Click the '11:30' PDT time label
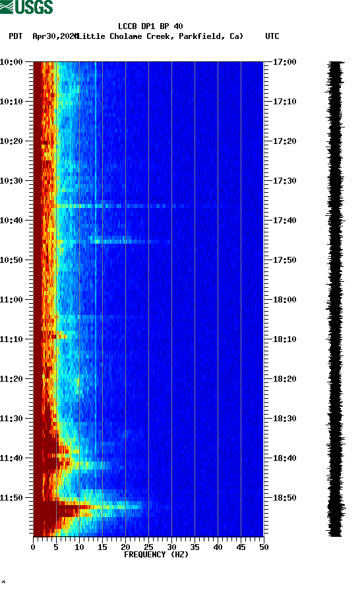364x589 pixels. tap(11, 419)
